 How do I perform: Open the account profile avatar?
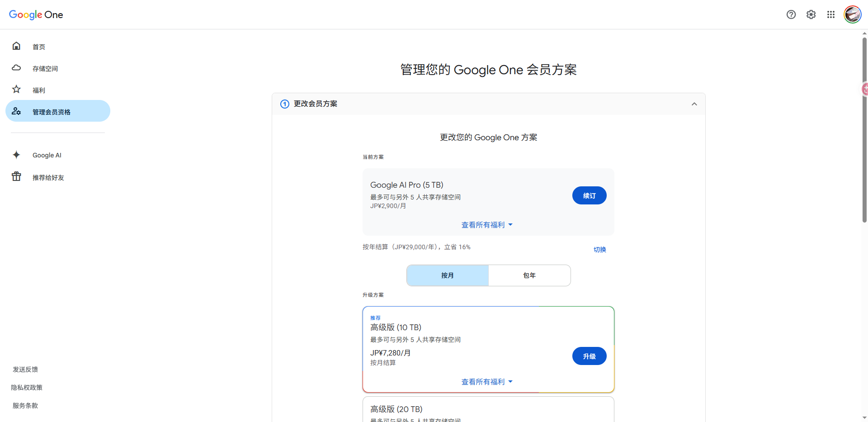853,14
